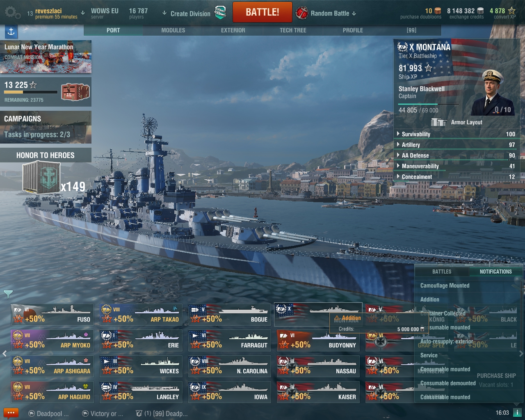Open the Honor to Heroes container
The width and height of the screenshot is (525, 420).
coord(41,177)
